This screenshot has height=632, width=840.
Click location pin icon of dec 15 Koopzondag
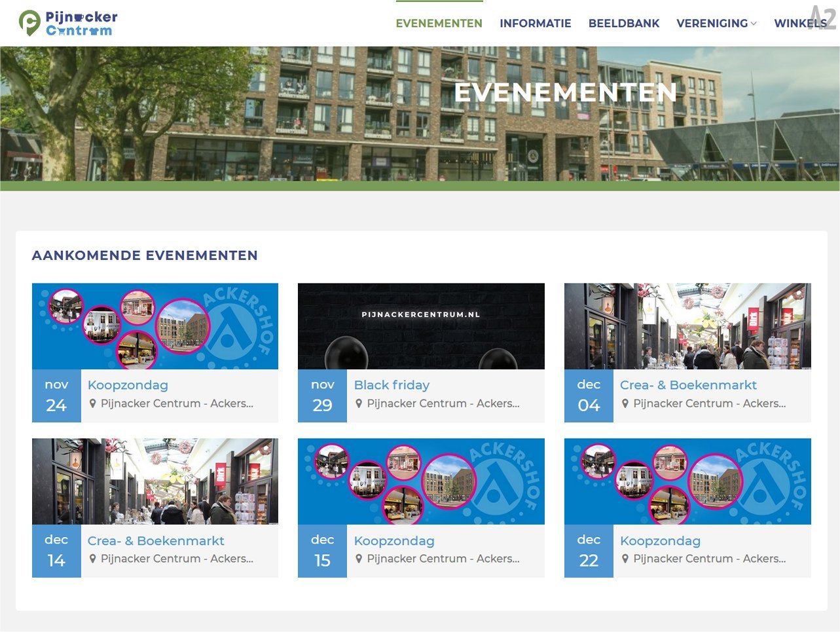tap(359, 559)
